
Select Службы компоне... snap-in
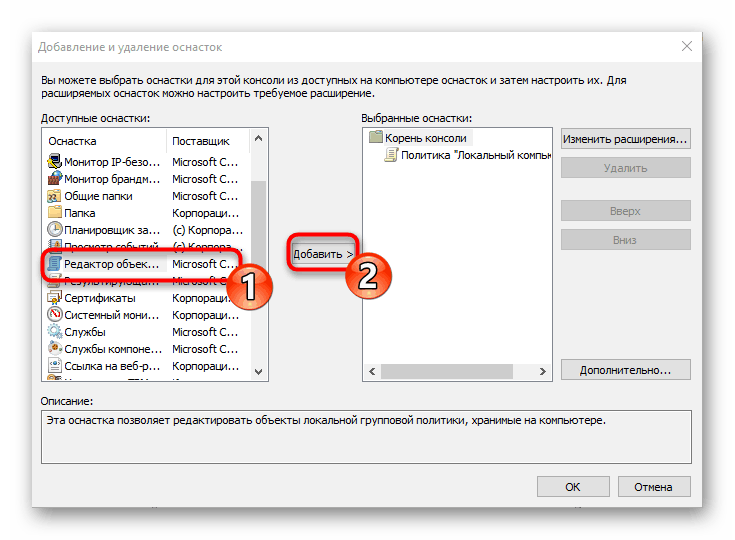tap(147, 349)
